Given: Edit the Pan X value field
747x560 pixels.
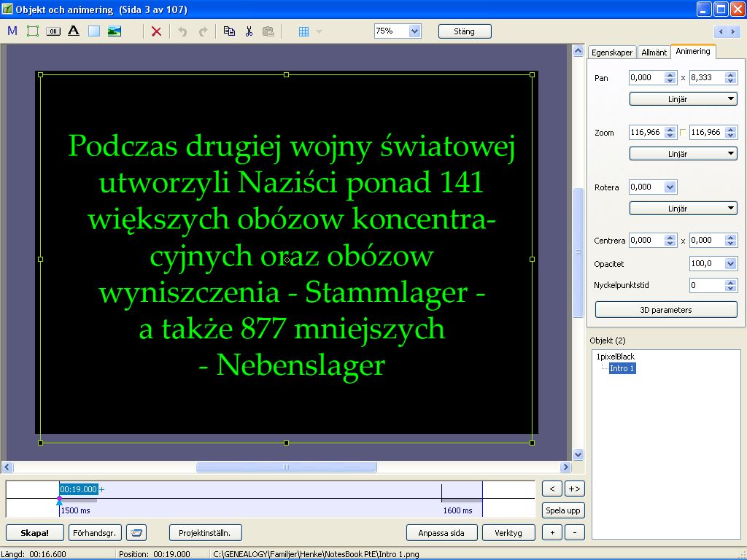Looking at the screenshot, I should coord(646,77).
